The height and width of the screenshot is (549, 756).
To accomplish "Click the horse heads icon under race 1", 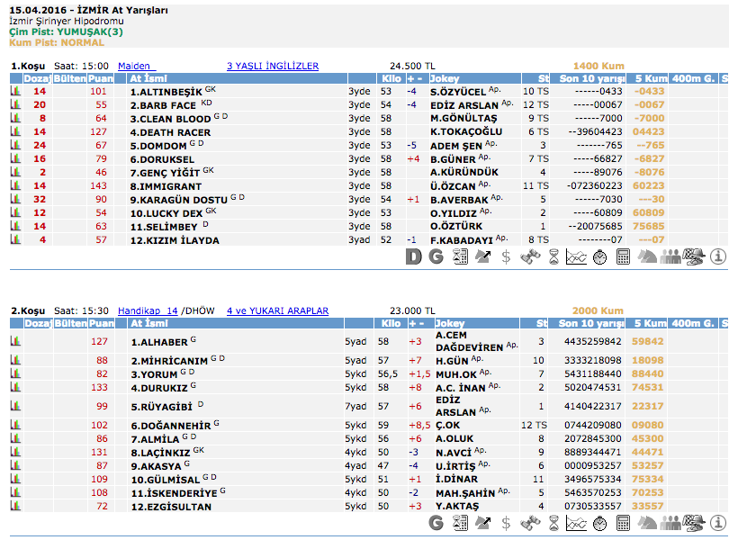I will pos(647,257).
